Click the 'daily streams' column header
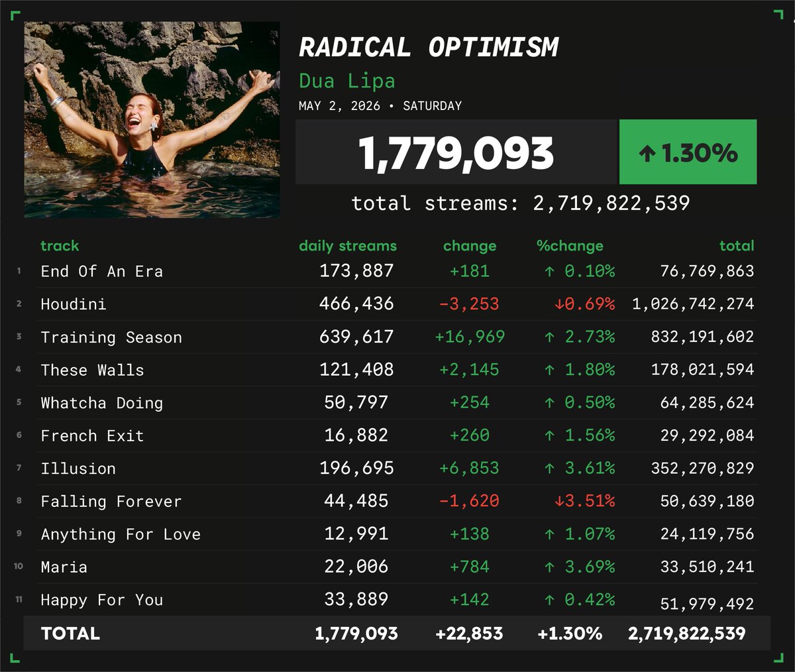The height and width of the screenshot is (672, 795). 348,246
